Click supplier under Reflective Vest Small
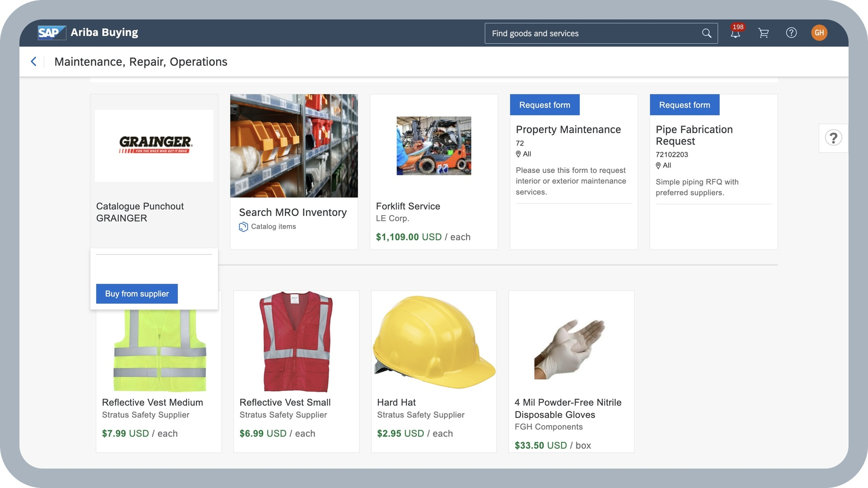This screenshot has width=868, height=488. tap(283, 415)
